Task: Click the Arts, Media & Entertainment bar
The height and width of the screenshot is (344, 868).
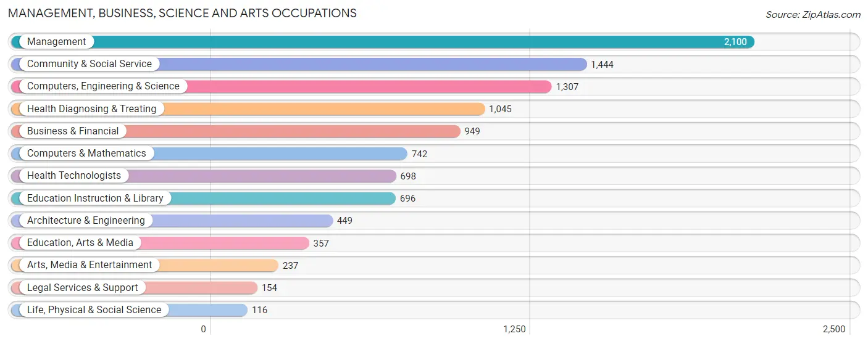Action: [x=144, y=265]
